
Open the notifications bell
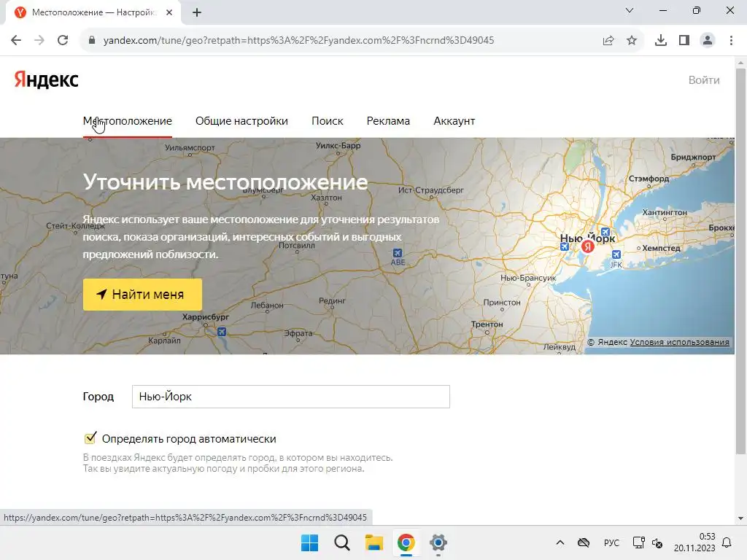[727, 542]
